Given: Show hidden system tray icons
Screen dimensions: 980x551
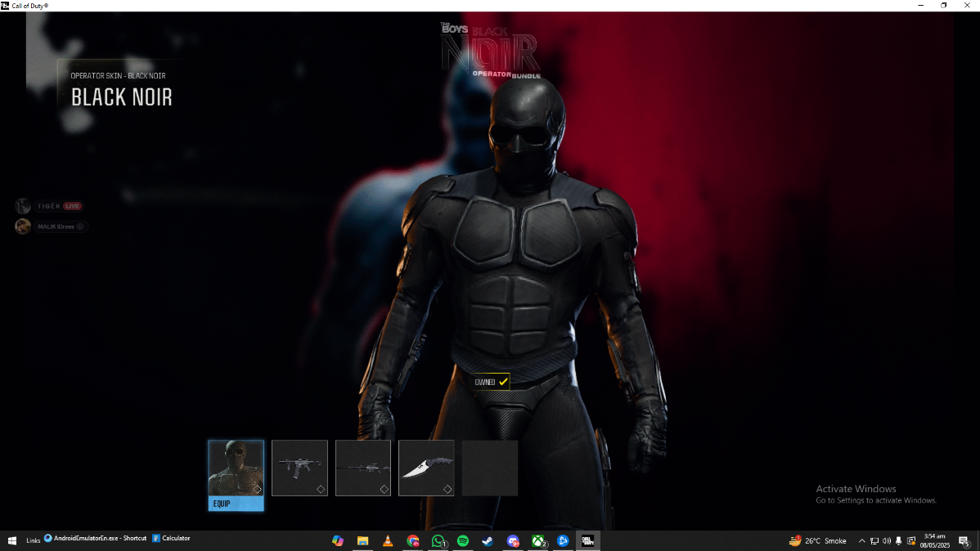Looking at the screenshot, I should pyautogui.click(x=862, y=541).
